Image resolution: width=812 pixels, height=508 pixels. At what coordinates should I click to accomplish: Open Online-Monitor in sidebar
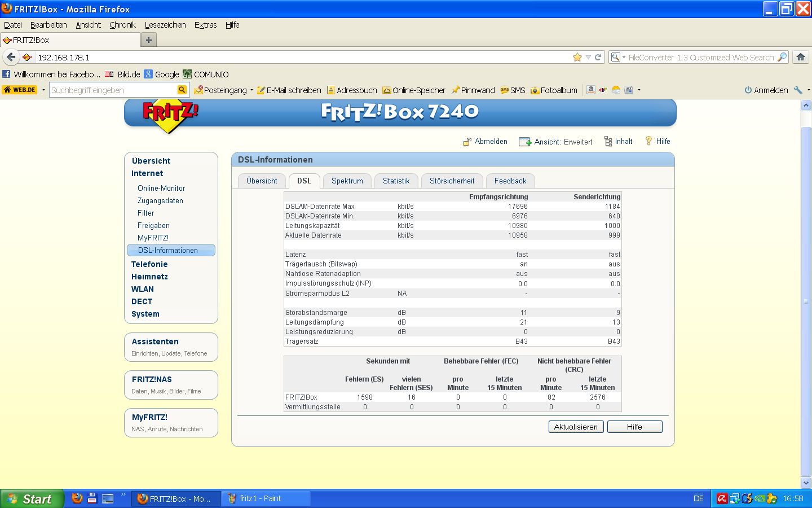pyautogui.click(x=161, y=188)
